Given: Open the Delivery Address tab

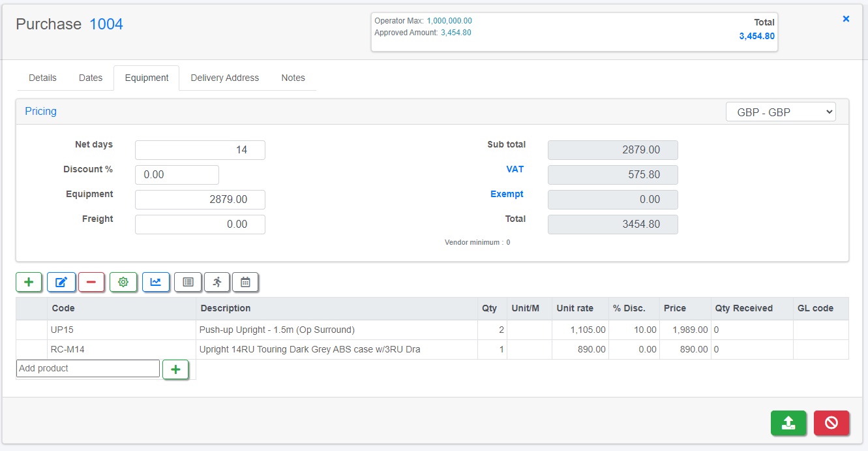Looking at the screenshot, I should [225, 78].
